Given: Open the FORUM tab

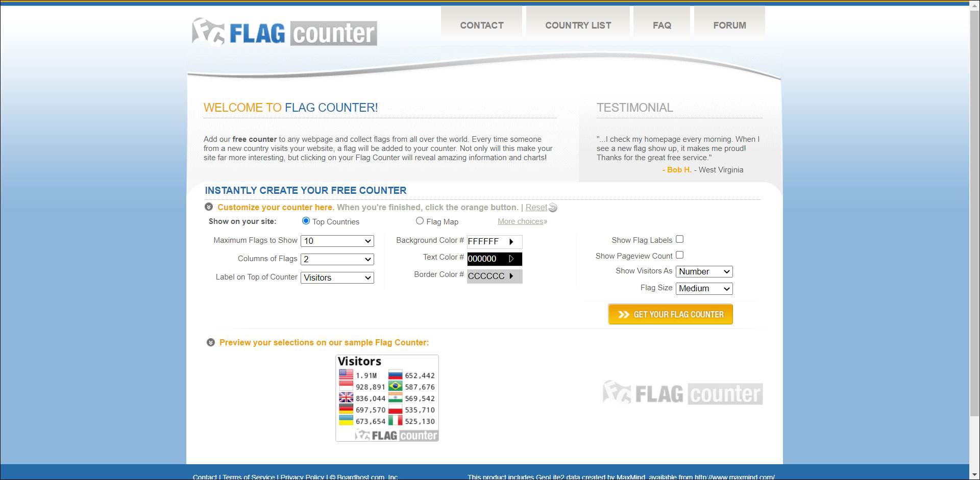Looking at the screenshot, I should pos(729,25).
